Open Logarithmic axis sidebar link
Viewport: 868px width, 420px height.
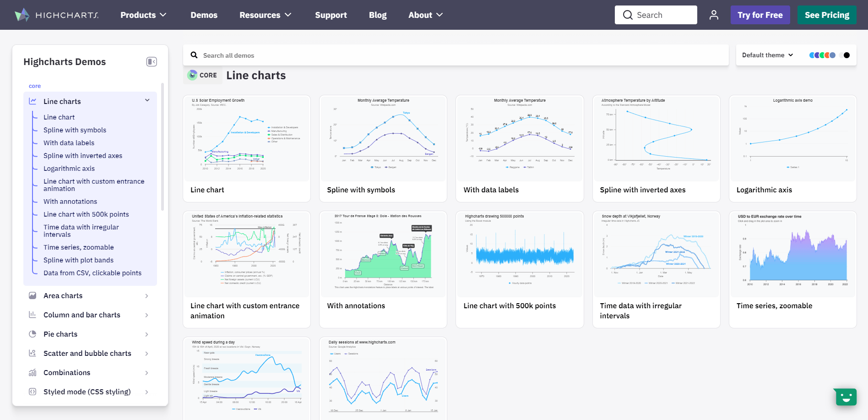tap(69, 169)
